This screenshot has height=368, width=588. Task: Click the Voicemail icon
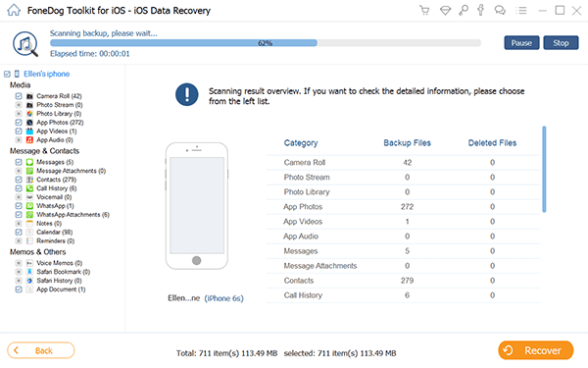pos(29,197)
